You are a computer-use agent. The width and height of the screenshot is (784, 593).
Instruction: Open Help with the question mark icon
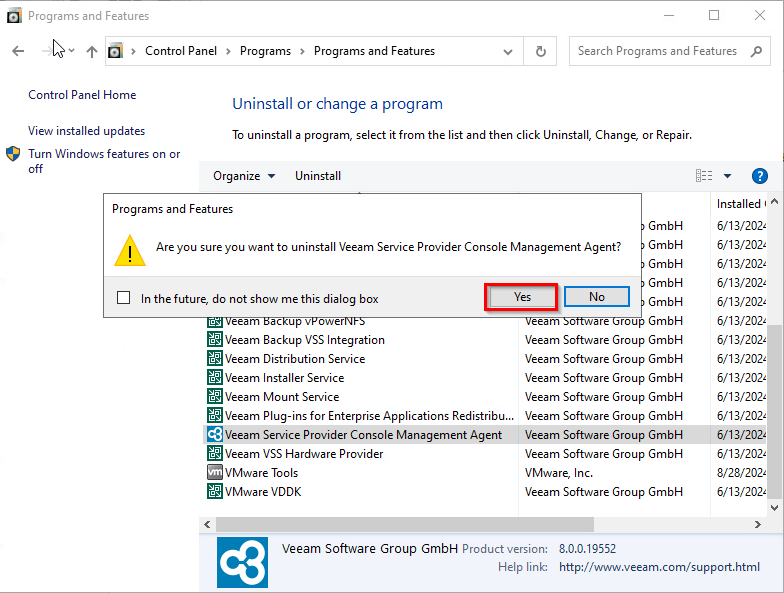tap(760, 176)
